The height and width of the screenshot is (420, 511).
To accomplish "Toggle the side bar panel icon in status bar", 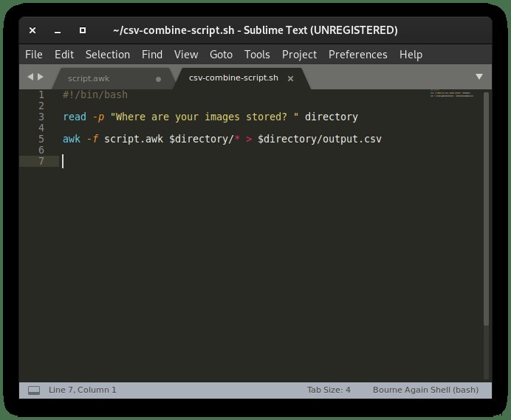I will click(34, 390).
